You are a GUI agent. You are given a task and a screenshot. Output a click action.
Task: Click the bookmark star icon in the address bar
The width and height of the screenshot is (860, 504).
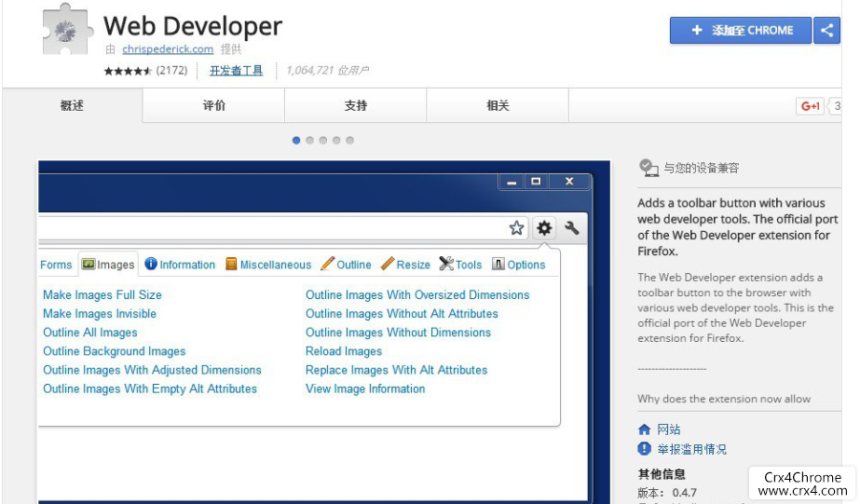tap(516, 227)
